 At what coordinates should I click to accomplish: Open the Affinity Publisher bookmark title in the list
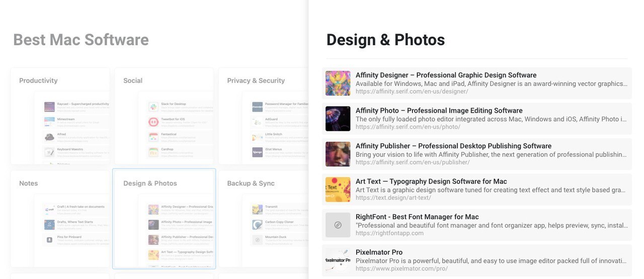click(x=453, y=146)
